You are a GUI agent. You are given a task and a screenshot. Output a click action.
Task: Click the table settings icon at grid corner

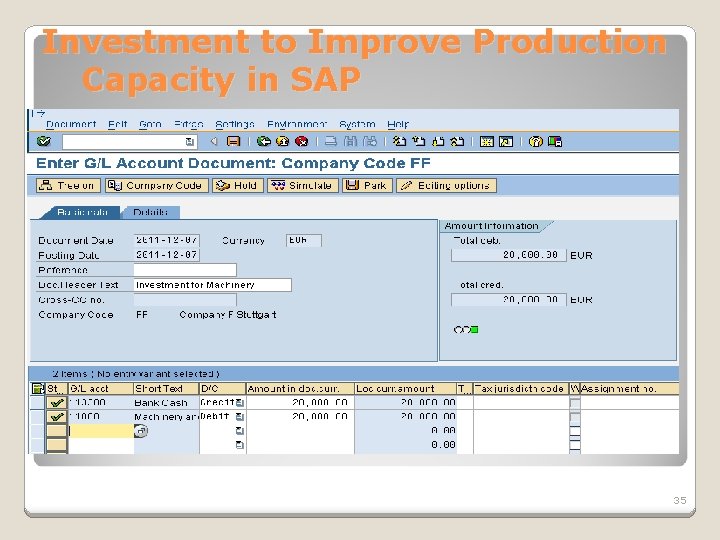[x=38, y=388]
